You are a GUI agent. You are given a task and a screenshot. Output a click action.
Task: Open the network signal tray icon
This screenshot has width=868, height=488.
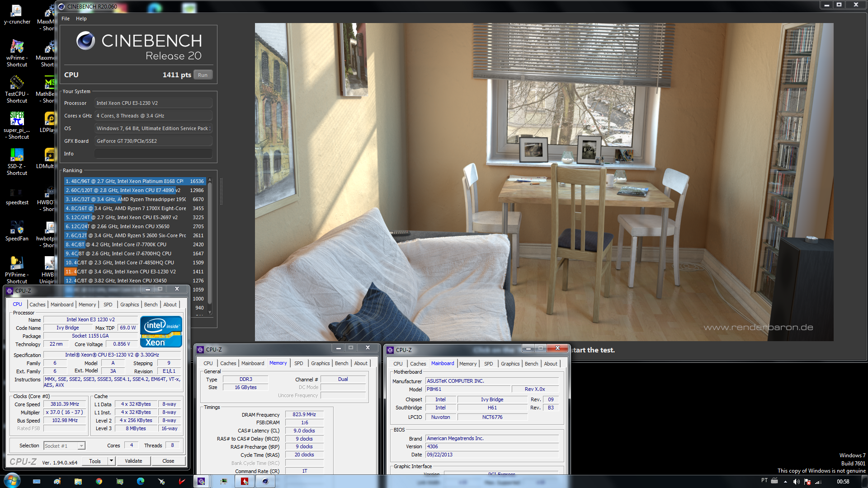tap(818, 482)
